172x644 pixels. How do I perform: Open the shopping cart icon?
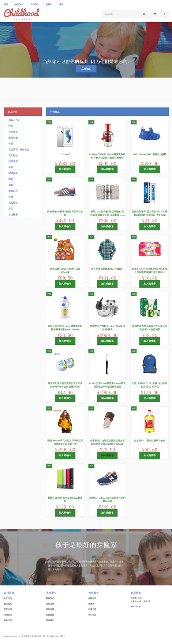point(154,14)
